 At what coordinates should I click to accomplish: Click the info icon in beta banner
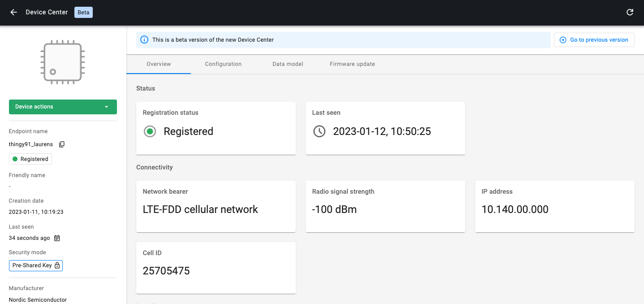tap(144, 40)
